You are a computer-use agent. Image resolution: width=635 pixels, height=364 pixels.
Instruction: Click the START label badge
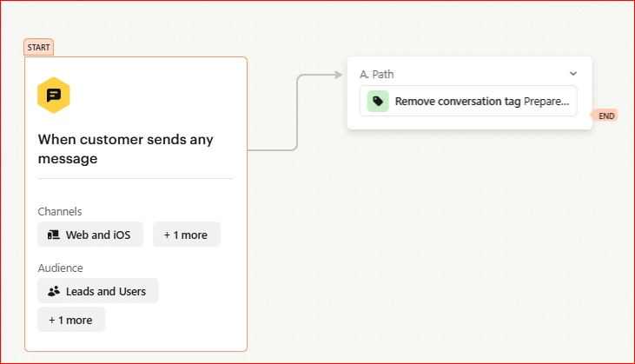[38, 48]
